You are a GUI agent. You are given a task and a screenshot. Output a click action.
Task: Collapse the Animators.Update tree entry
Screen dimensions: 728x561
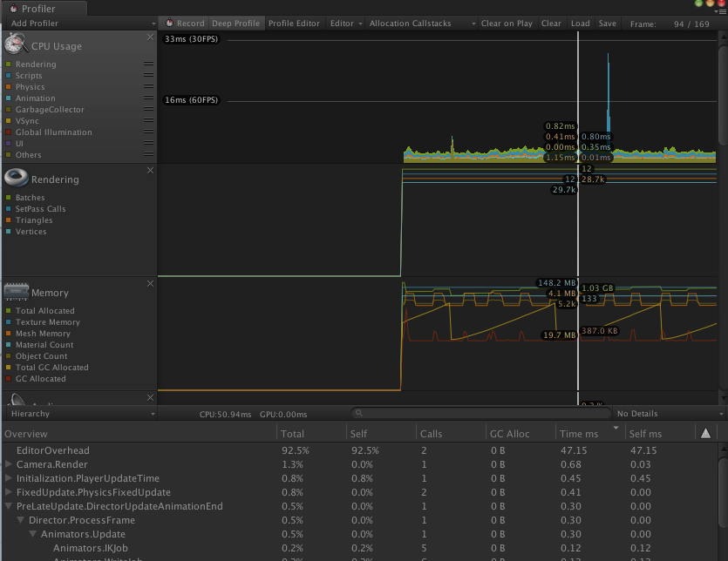(x=32, y=533)
